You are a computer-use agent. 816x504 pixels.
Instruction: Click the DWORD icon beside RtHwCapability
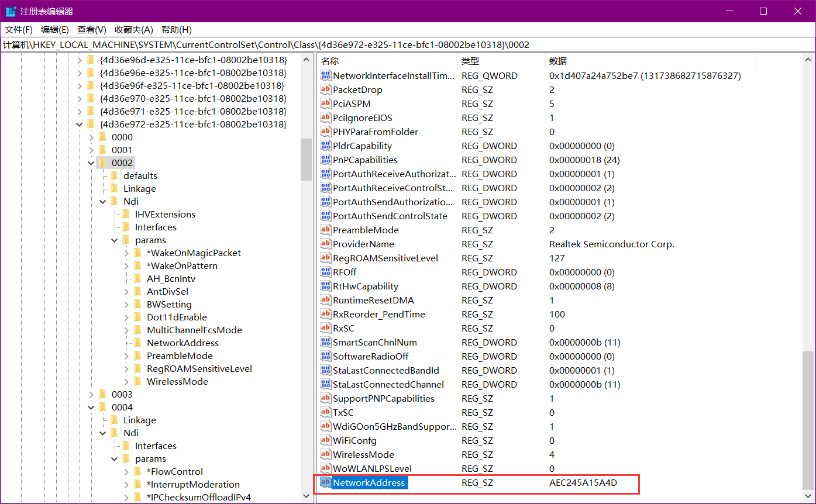(x=326, y=286)
